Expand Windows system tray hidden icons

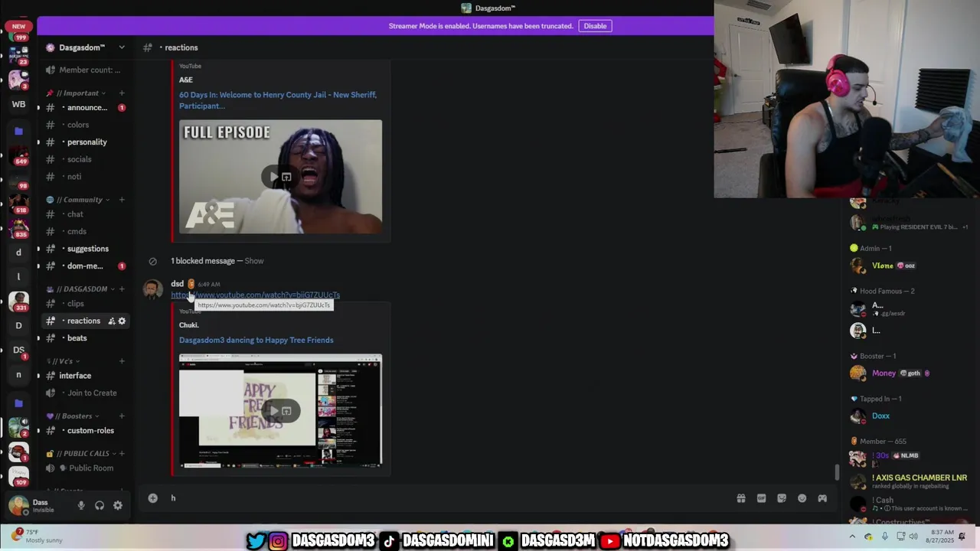[x=852, y=536]
